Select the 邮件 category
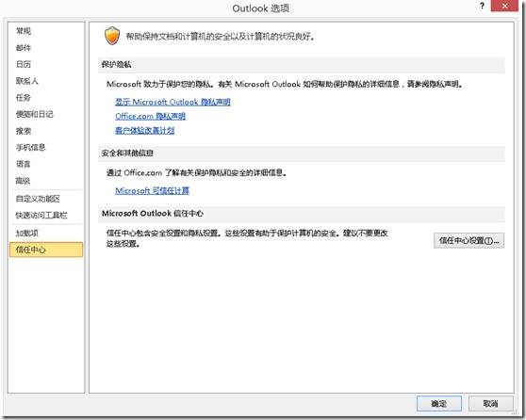The height and width of the screenshot is (420, 526). pos(24,48)
